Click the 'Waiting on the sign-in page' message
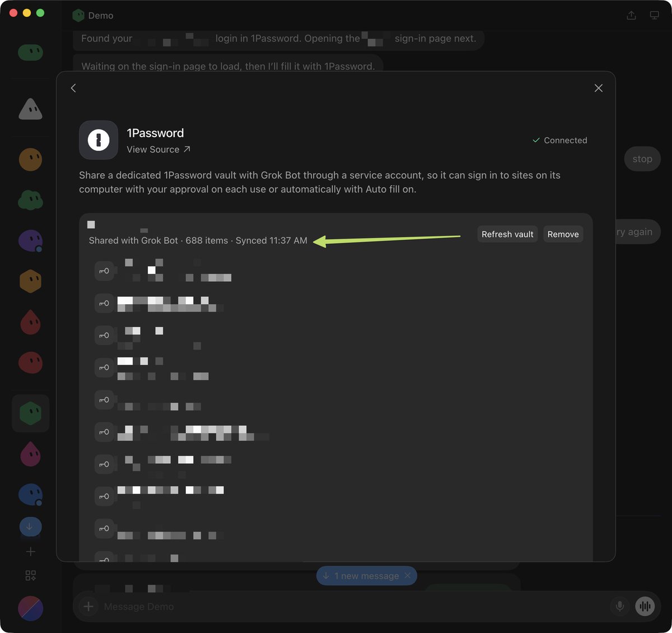The width and height of the screenshot is (672, 633). (x=228, y=63)
